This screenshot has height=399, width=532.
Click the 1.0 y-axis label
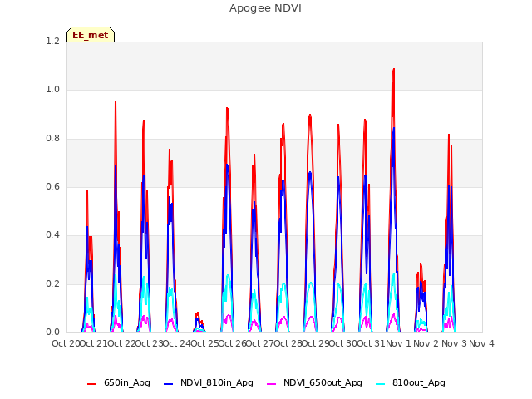coord(52,89)
